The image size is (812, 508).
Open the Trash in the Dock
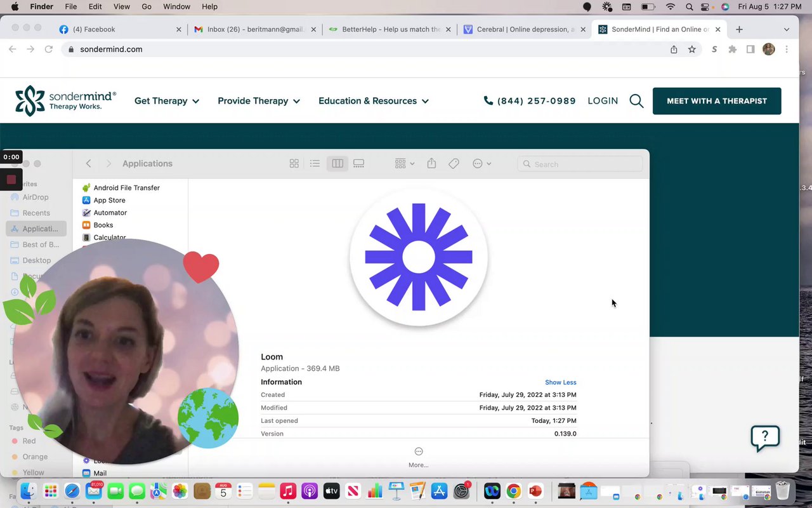(783, 491)
